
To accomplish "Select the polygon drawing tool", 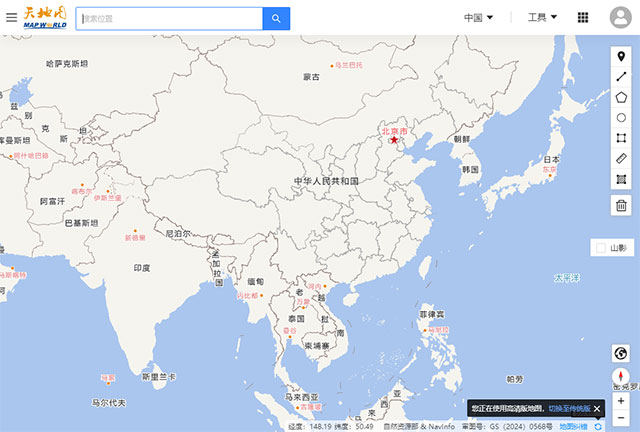I will tap(621, 97).
